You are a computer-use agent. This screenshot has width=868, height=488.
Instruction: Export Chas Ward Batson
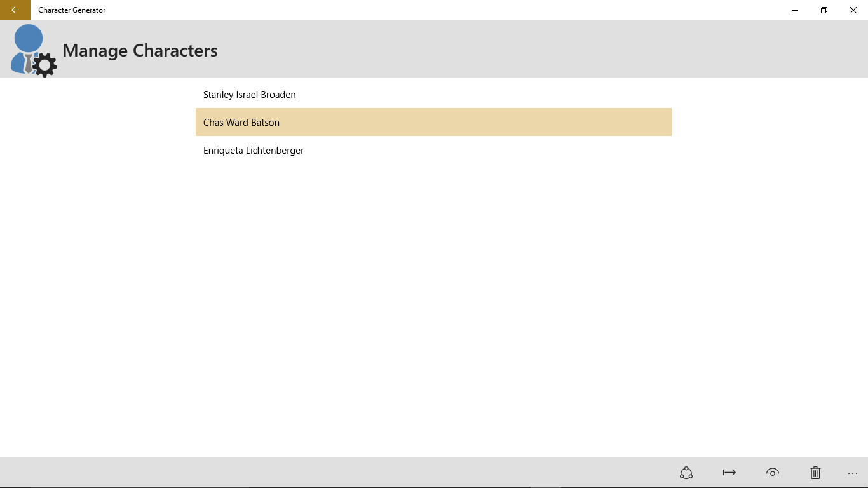[729, 473]
